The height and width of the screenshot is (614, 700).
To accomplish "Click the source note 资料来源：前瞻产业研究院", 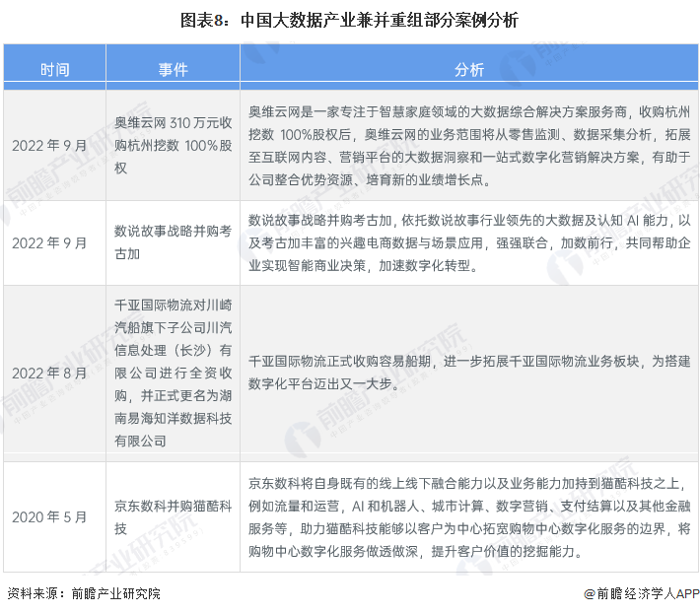I will pyautogui.click(x=84, y=593).
